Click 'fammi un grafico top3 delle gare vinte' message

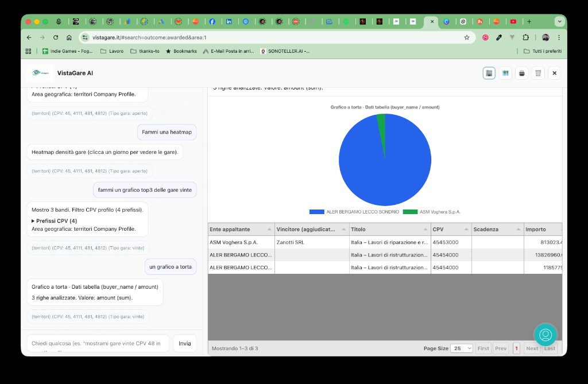pos(145,190)
